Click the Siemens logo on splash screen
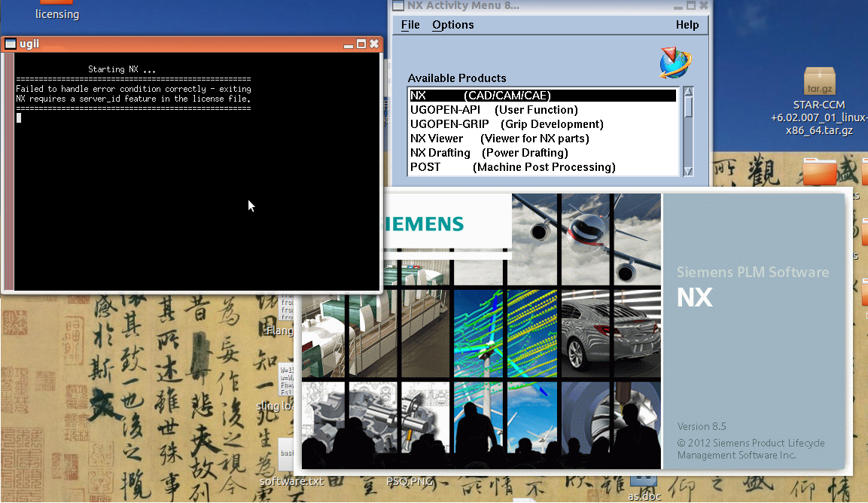The image size is (868, 503). [x=425, y=224]
